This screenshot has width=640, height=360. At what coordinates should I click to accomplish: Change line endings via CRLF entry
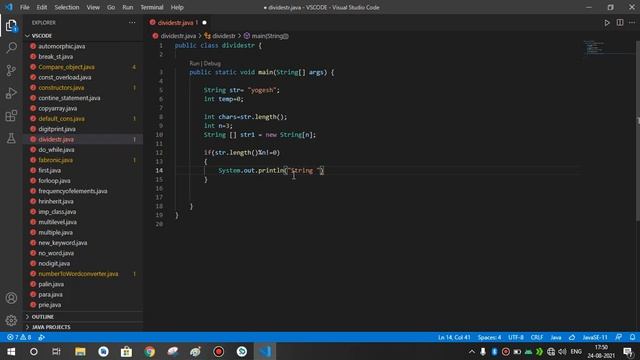(x=537, y=338)
